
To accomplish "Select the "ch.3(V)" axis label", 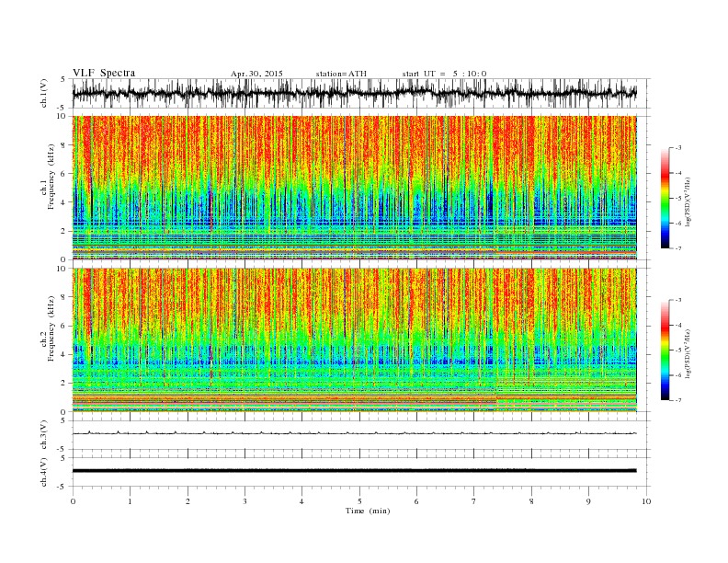I will pyautogui.click(x=44, y=435).
